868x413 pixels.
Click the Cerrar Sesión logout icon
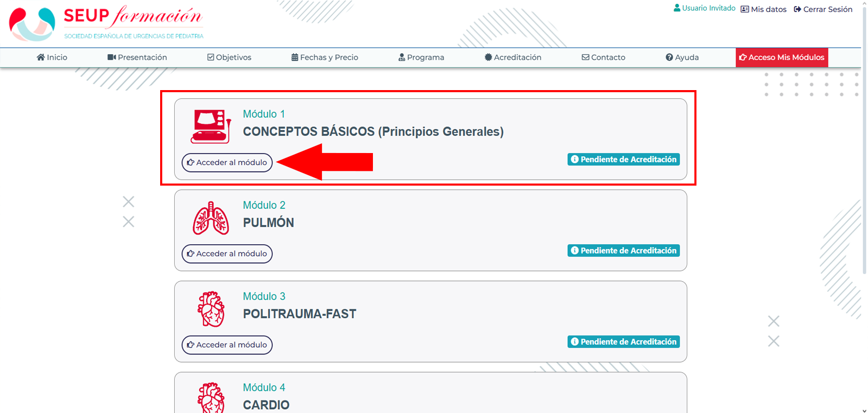pos(797,9)
